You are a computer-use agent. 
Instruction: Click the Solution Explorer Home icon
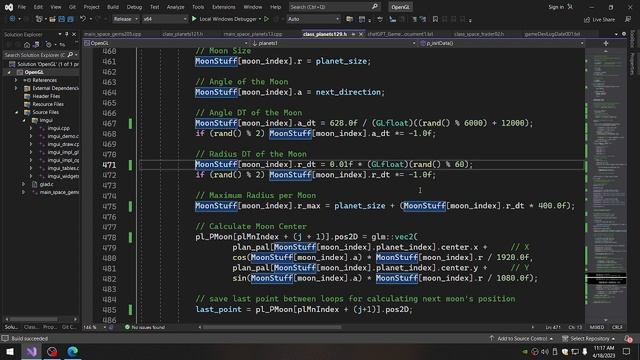[x=27, y=44]
